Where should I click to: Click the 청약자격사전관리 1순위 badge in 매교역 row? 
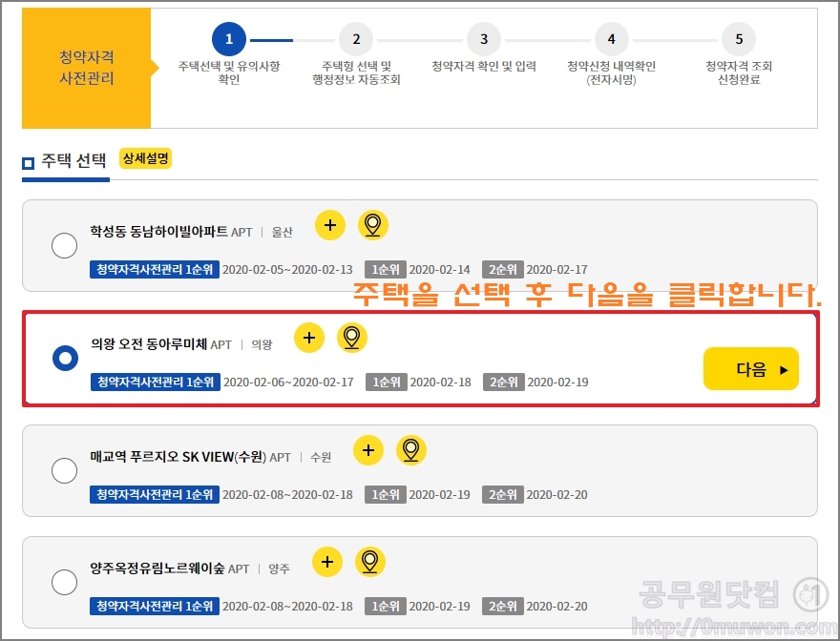pos(155,494)
